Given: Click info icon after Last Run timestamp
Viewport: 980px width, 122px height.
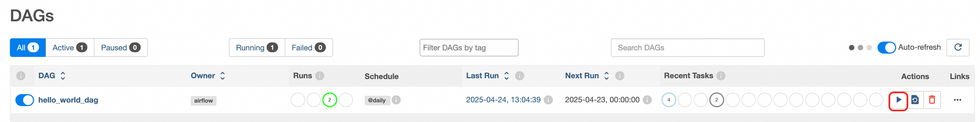Looking at the screenshot, I should pos(548,100).
